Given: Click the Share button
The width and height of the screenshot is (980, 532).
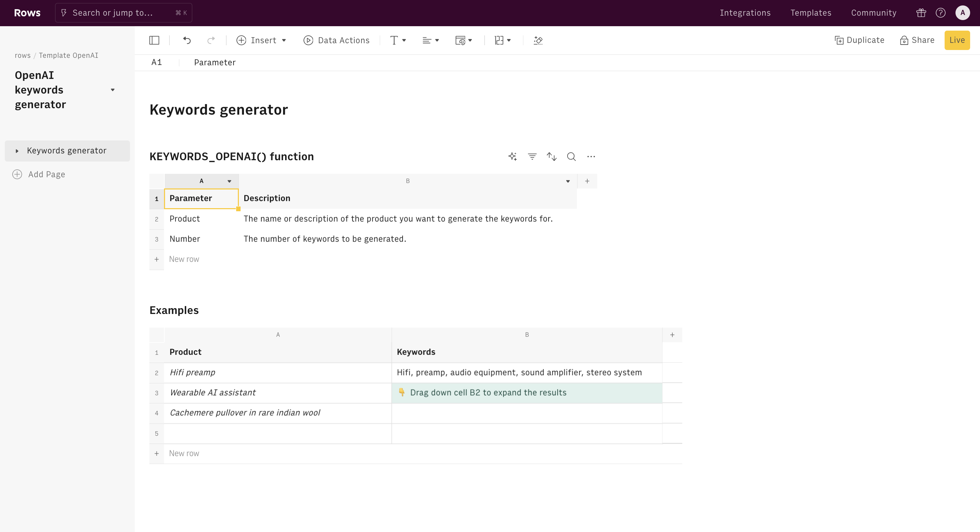Looking at the screenshot, I should coord(917,40).
